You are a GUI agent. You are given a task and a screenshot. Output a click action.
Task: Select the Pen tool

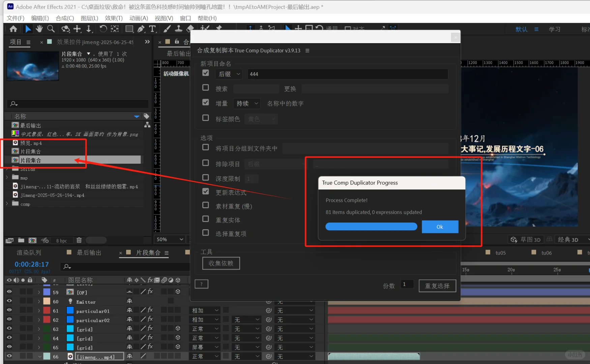[x=141, y=29]
